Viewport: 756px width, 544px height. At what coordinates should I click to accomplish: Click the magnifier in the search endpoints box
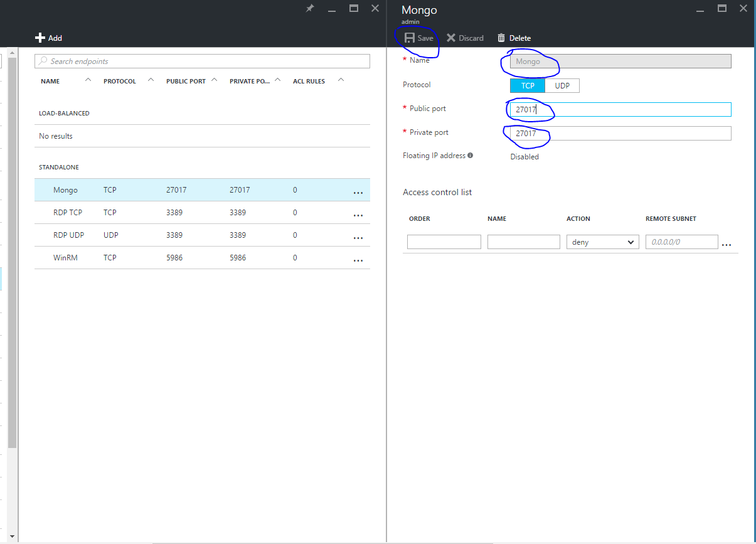point(43,61)
